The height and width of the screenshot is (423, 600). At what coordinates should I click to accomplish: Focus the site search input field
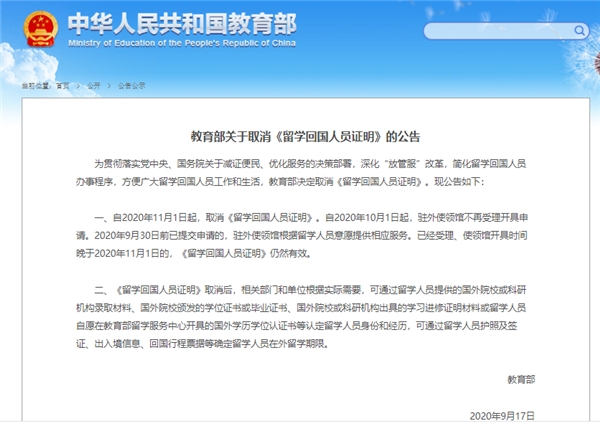(506, 31)
